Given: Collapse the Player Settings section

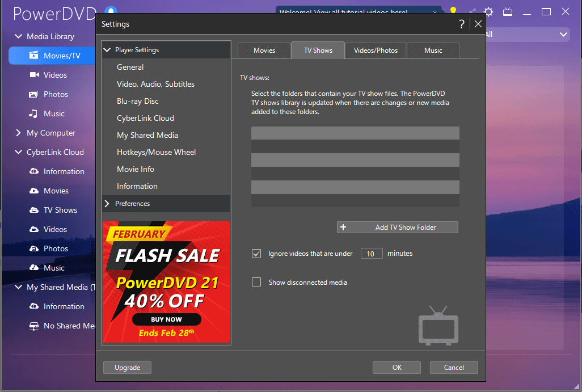Looking at the screenshot, I should tap(107, 50).
